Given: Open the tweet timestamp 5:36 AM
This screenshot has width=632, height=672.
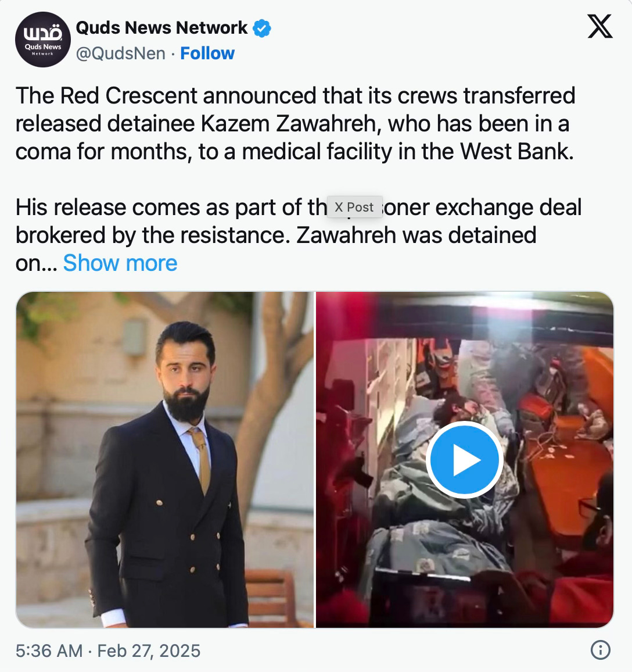Looking at the screenshot, I should (49, 650).
